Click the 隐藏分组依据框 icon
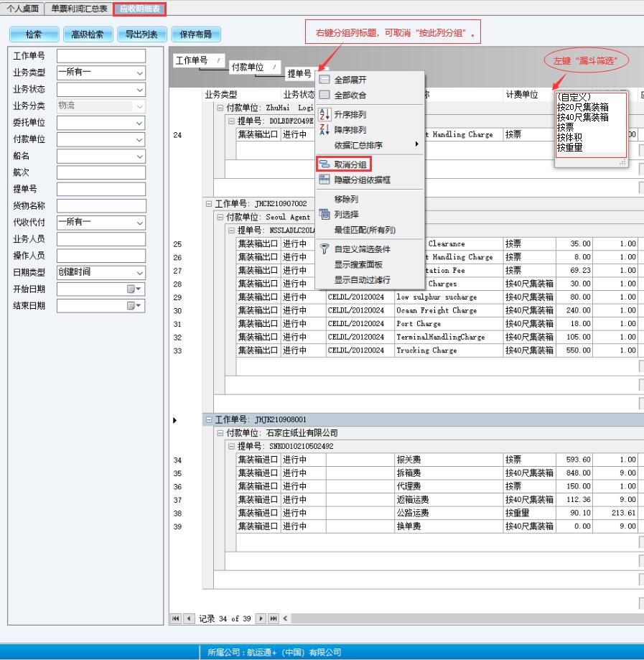Screen dimensions: 644x660 324,180
